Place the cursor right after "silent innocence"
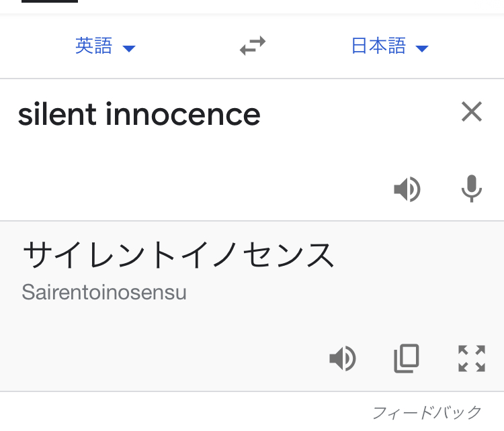Image resolution: width=504 pixels, height=431 pixels. click(262, 115)
